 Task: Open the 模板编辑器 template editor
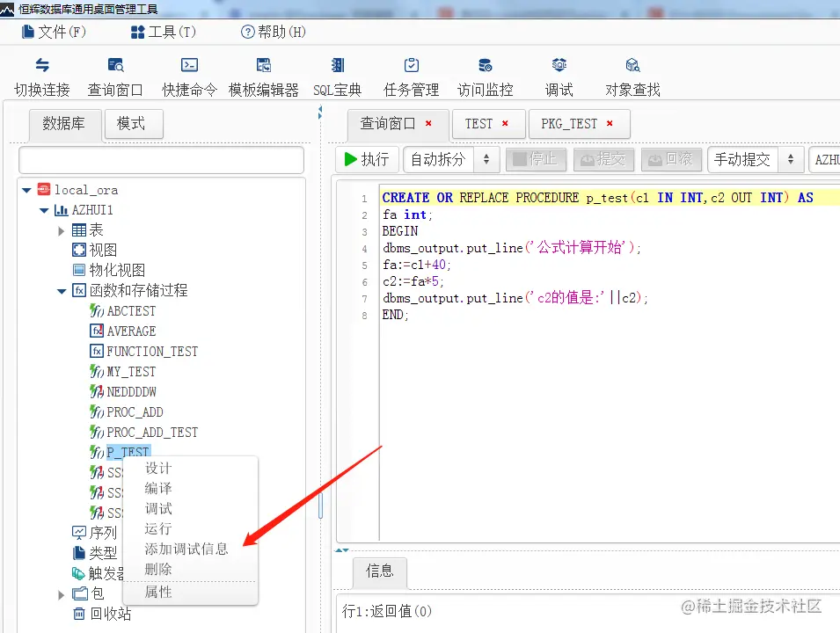263,77
